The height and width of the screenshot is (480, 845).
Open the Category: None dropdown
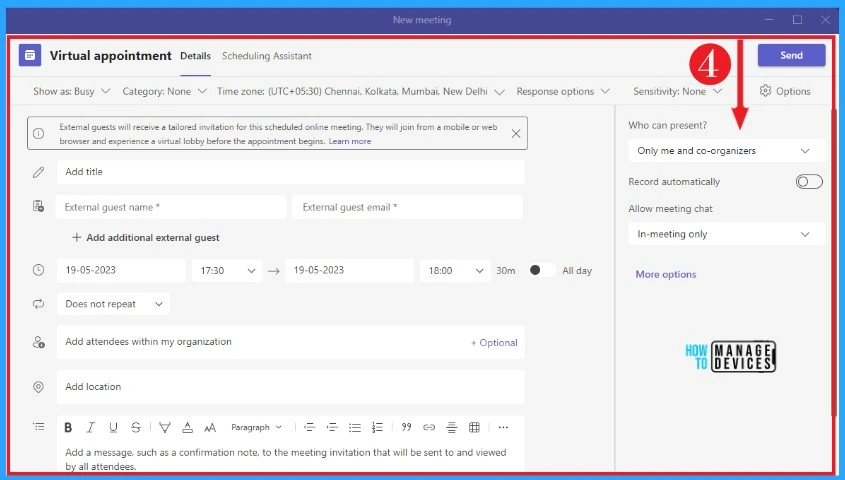point(164,91)
